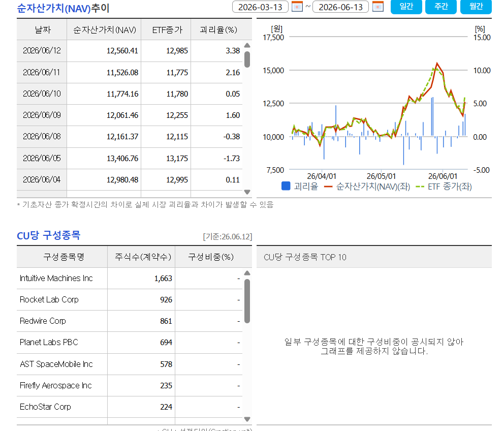This screenshot has height=431, width=504.
Task: Click the holdings table scrollbar thumb
Action: pos(247,301)
